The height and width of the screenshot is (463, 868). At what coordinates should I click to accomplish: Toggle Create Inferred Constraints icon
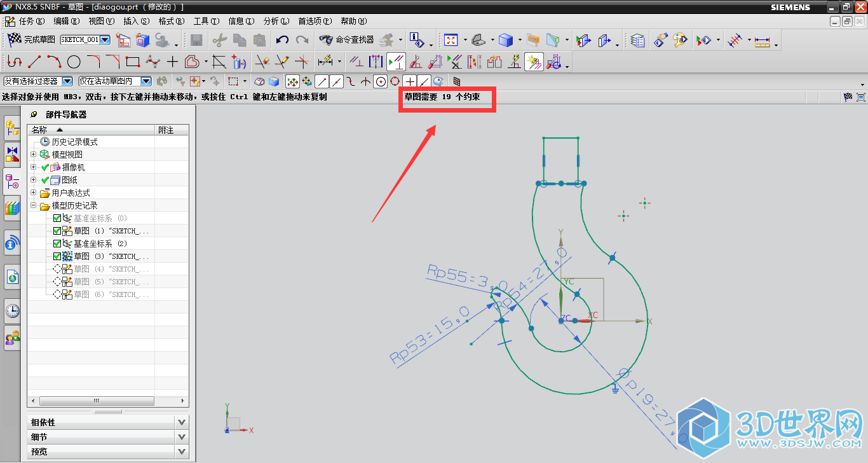pyautogui.click(x=534, y=62)
